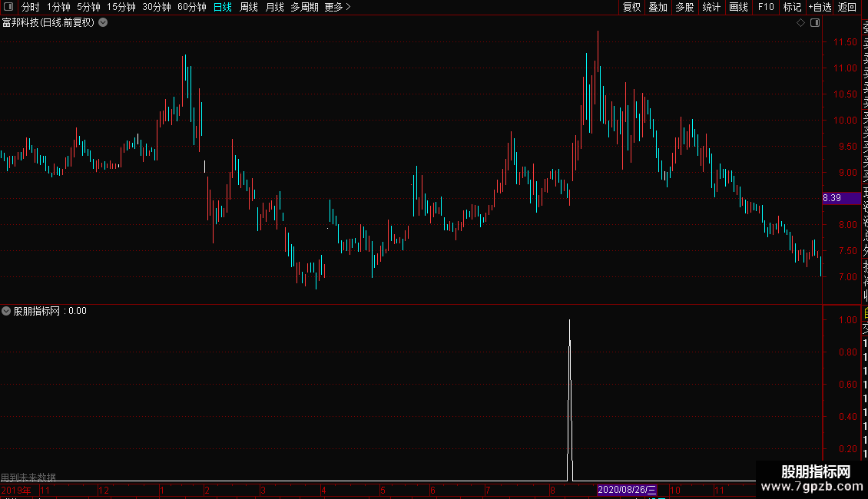Add stock with +自选 button
The image size is (868, 499).
coord(820,7)
